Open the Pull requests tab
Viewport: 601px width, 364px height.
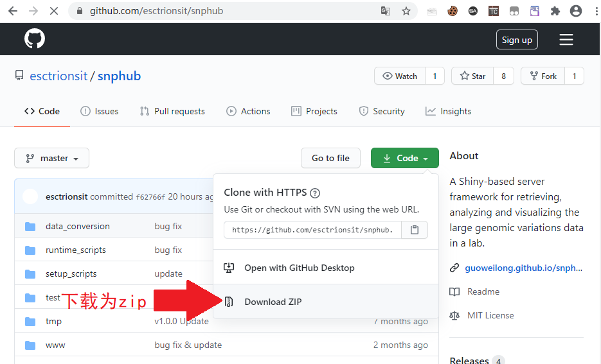pyautogui.click(x=172, y=111)
